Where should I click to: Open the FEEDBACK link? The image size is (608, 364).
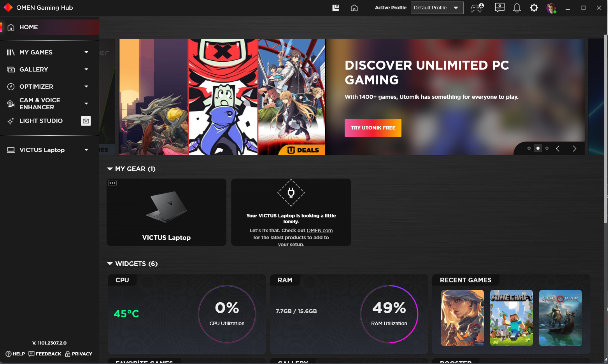[x=48, y=354]
